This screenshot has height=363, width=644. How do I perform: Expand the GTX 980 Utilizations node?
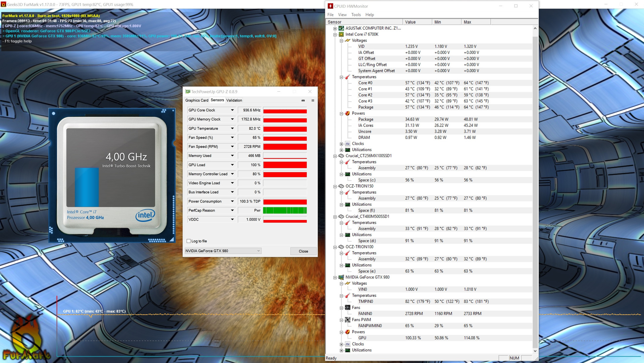(341, 351)
